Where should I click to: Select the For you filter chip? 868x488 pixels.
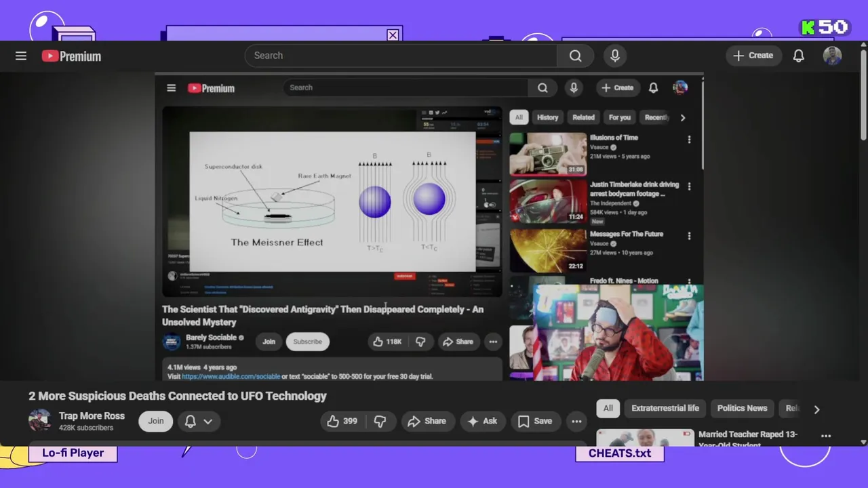tap(619, 117)
